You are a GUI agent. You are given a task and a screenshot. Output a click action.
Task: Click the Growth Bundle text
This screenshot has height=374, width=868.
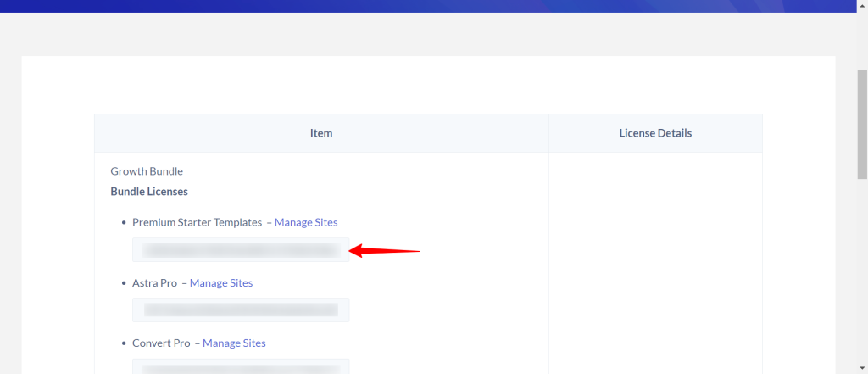tap(147, 171)
